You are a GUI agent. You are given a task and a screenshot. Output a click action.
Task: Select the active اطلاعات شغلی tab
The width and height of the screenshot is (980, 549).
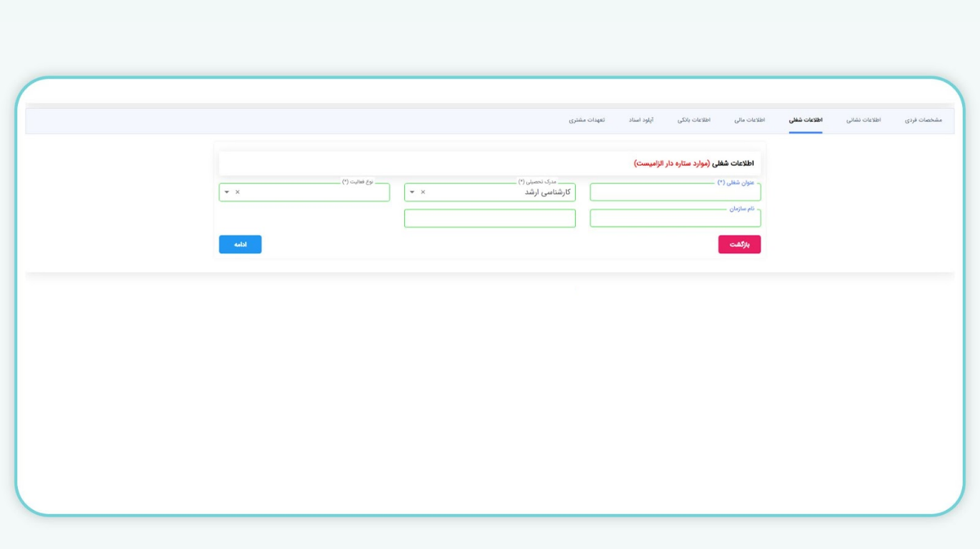pyautogui.click(x=805, y=120)
